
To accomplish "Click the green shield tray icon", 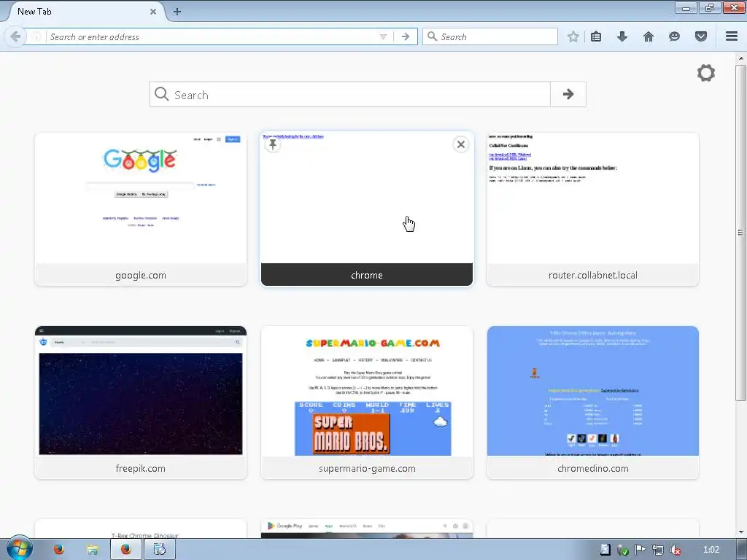I will click(x=623, y=550).
